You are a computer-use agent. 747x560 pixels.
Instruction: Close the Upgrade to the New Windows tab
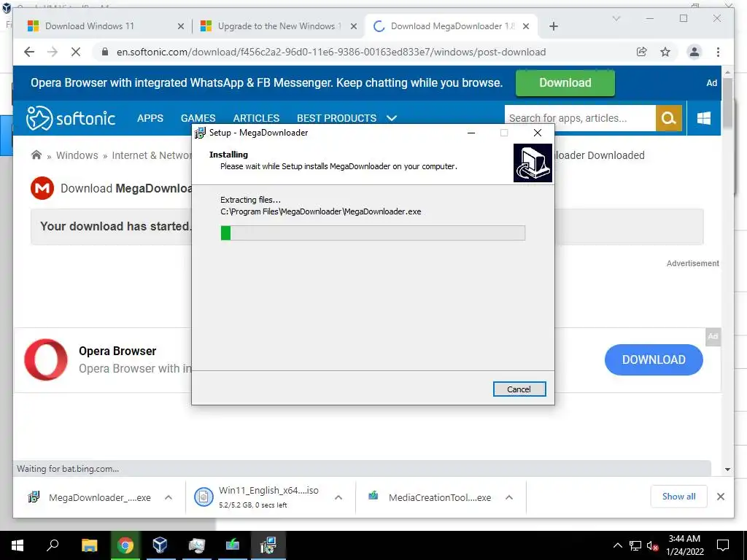tap(354, 26)
